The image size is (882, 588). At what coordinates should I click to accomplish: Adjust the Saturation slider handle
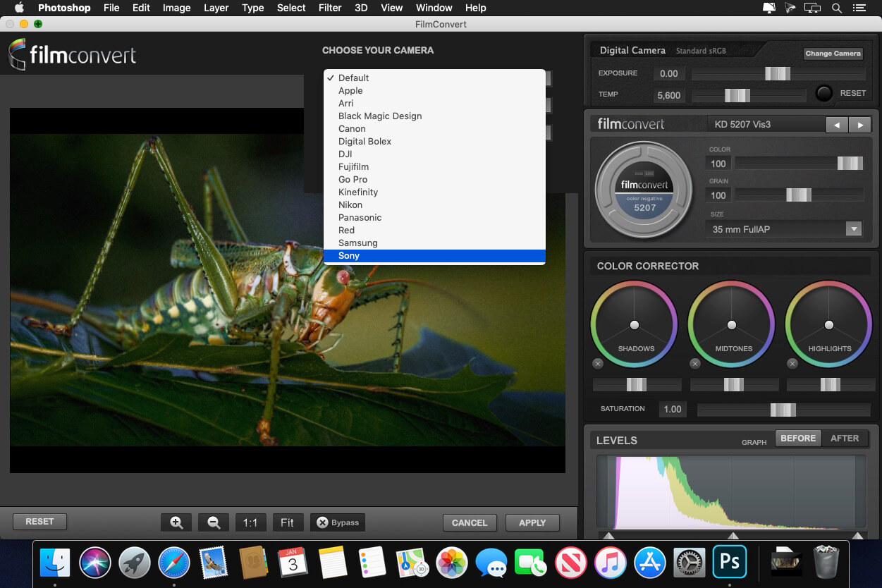coord(783,410)
